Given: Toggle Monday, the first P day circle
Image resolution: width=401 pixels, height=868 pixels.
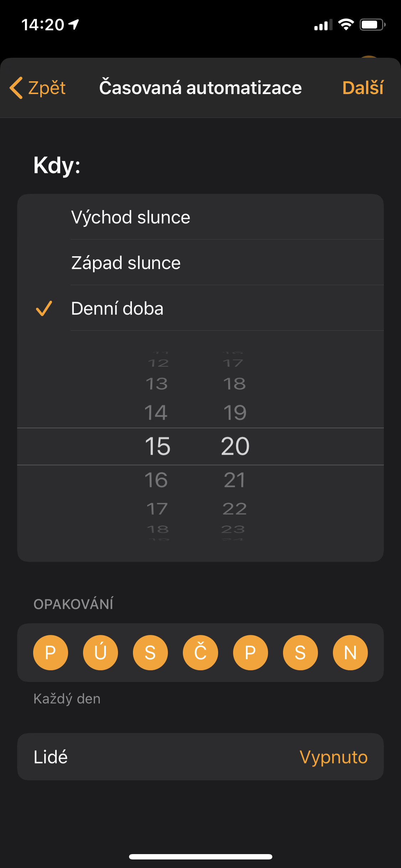Looking at the screenshot, I should pyautogui.click(x=51, y=652).
